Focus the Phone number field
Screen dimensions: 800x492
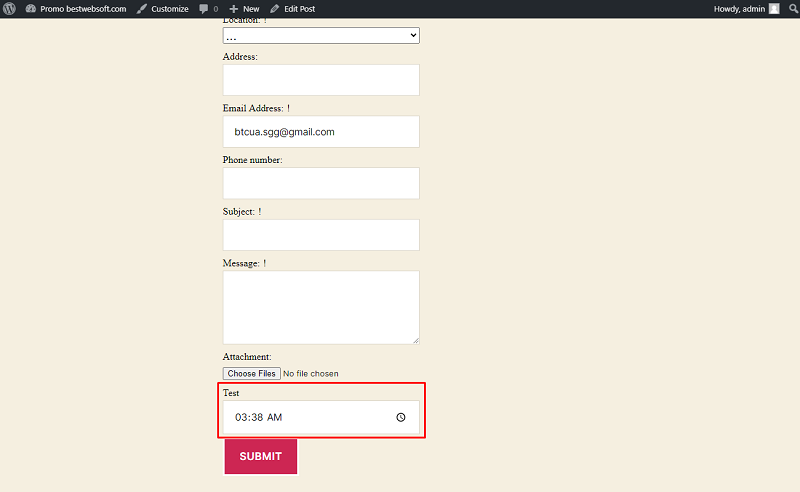pyautogui.click(x=321, y=183)
